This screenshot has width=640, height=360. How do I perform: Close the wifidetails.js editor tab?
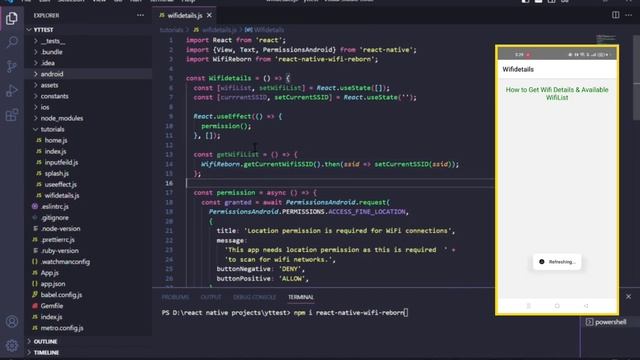[x=209, y=15]
